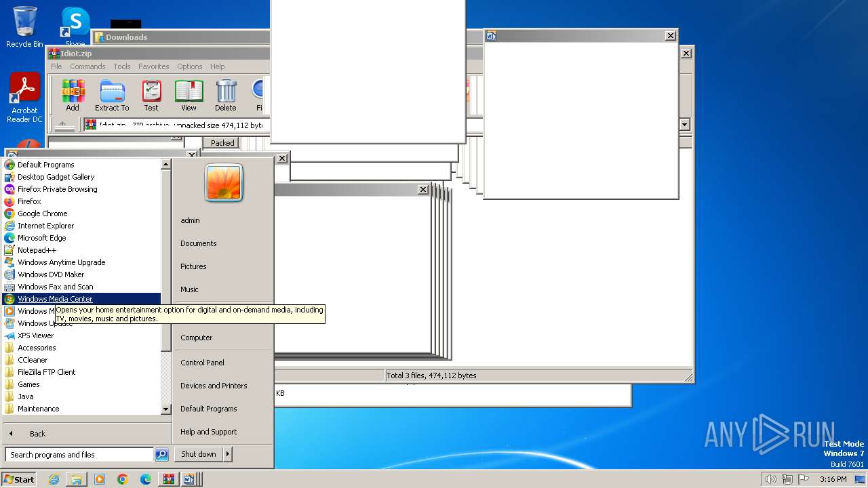Expand the Games folder

(82, 384)
